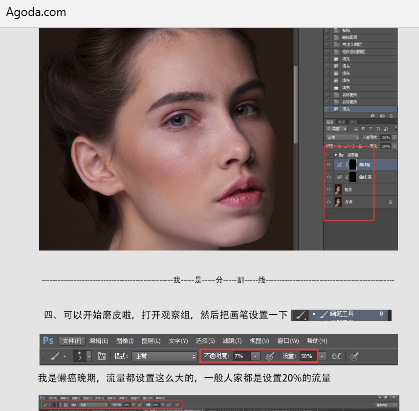The image size is (419, 411).
Task: Filter layers by type (T) icon
Action: (371, 129)
